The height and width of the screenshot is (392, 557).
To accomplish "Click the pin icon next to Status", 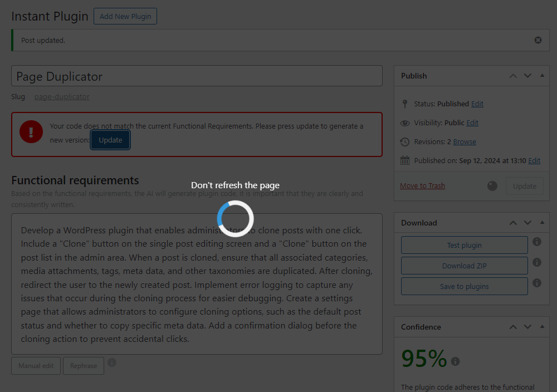I will point(405,104).
